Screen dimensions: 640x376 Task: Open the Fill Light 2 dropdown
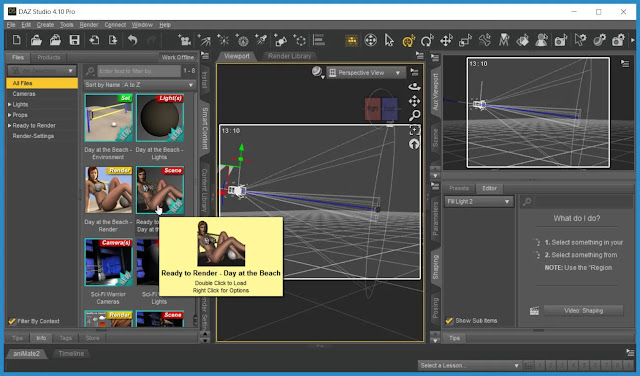click(x=478, y=202)
